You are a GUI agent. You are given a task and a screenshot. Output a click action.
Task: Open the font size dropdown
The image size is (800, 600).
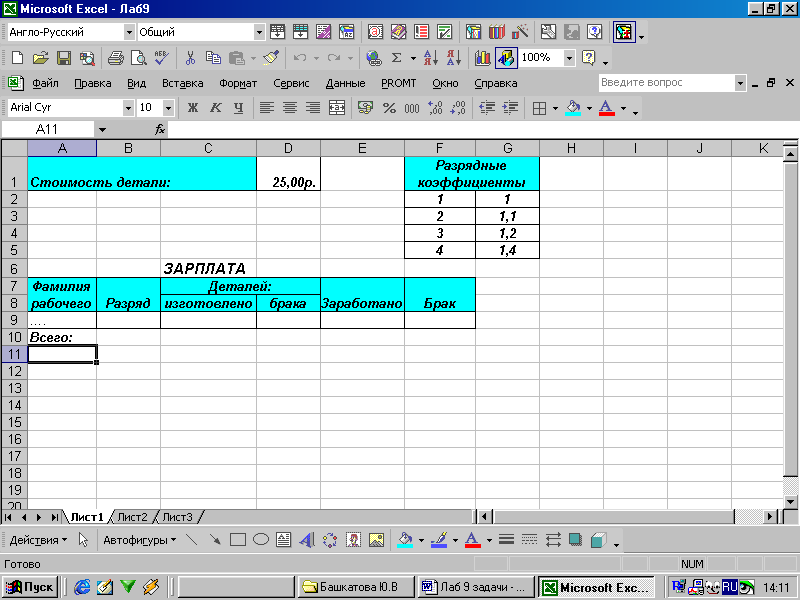pyautogui.click(x=168, y=108)
